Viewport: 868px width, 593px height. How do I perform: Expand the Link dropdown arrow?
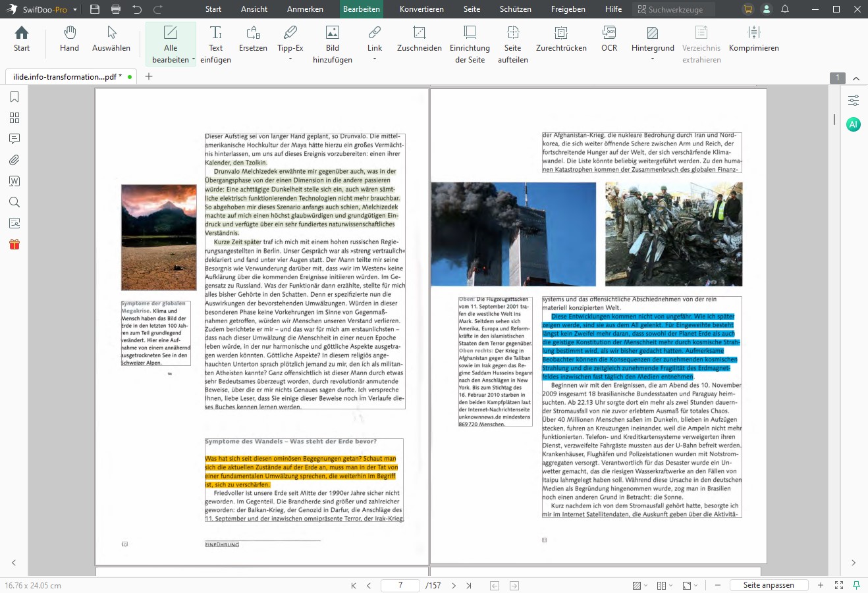[375, 59]
